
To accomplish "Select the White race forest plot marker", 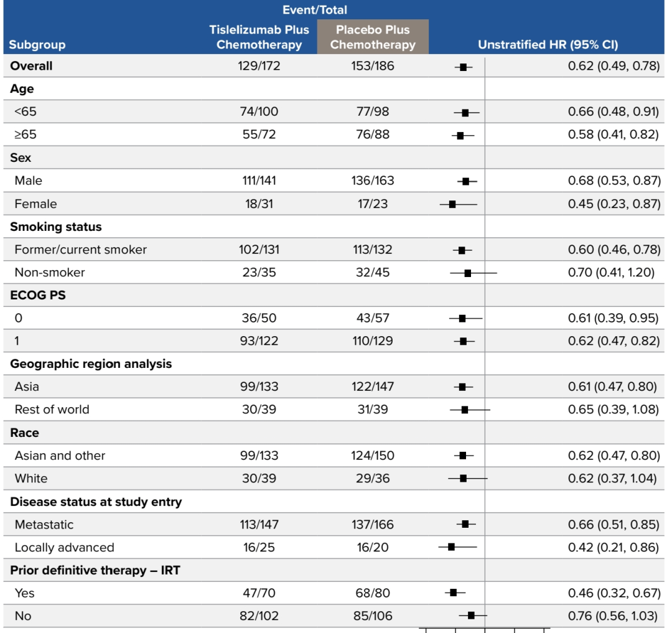I will (x=463, y=479).
